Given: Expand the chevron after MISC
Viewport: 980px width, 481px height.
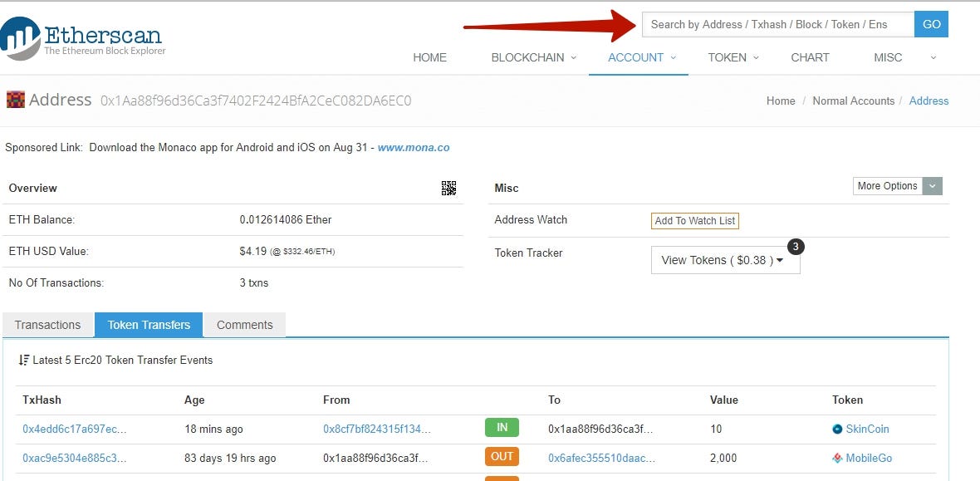Looking at the screenshot, I should pyautogui.click(x=933, y=57).
